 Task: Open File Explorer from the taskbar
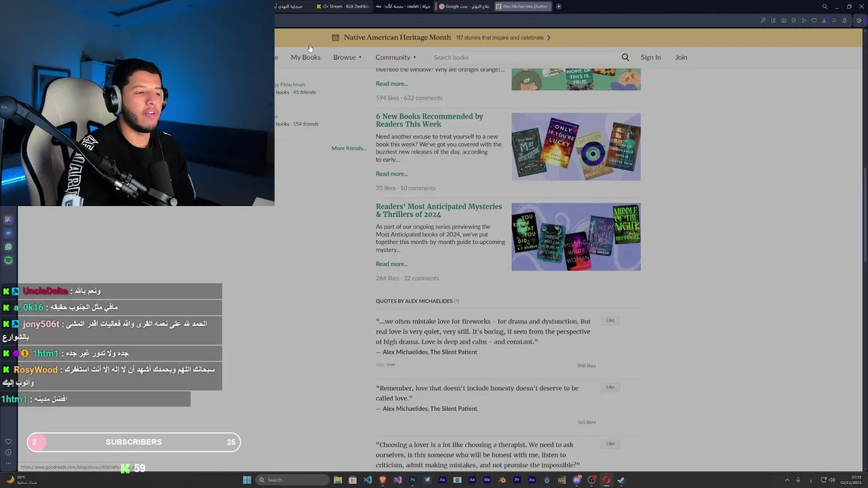click(338, 480)
